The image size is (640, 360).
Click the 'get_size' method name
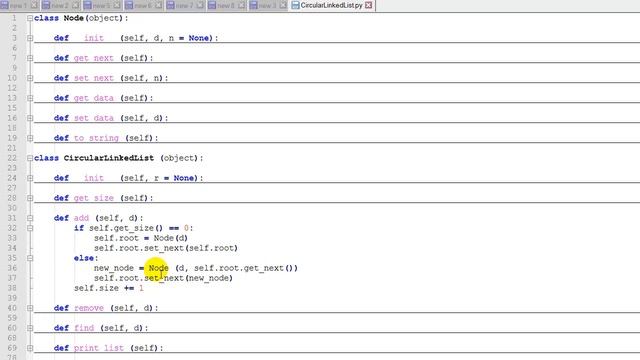[93, 198]
